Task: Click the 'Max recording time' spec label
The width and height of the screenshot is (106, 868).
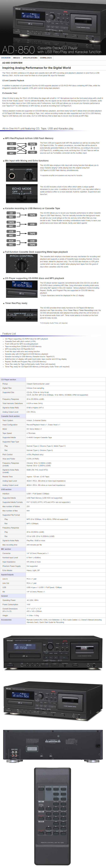Action: coord(10,545)
